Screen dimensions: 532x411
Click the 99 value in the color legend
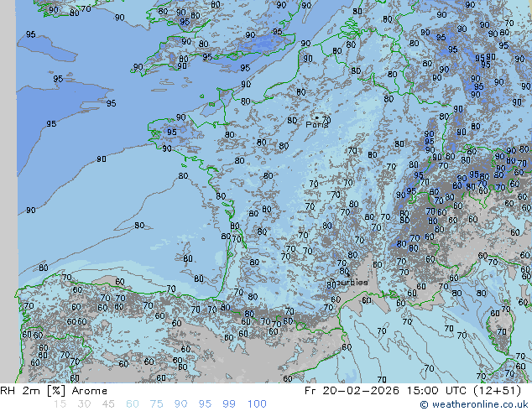coord(229,404)
